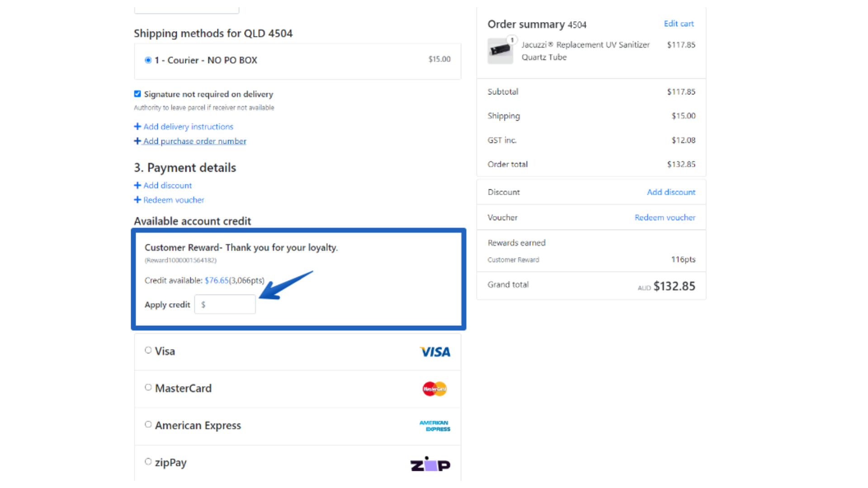Click the Visa logo icon
This screenshot has height=488, width=868.
[x=434, y=352]
